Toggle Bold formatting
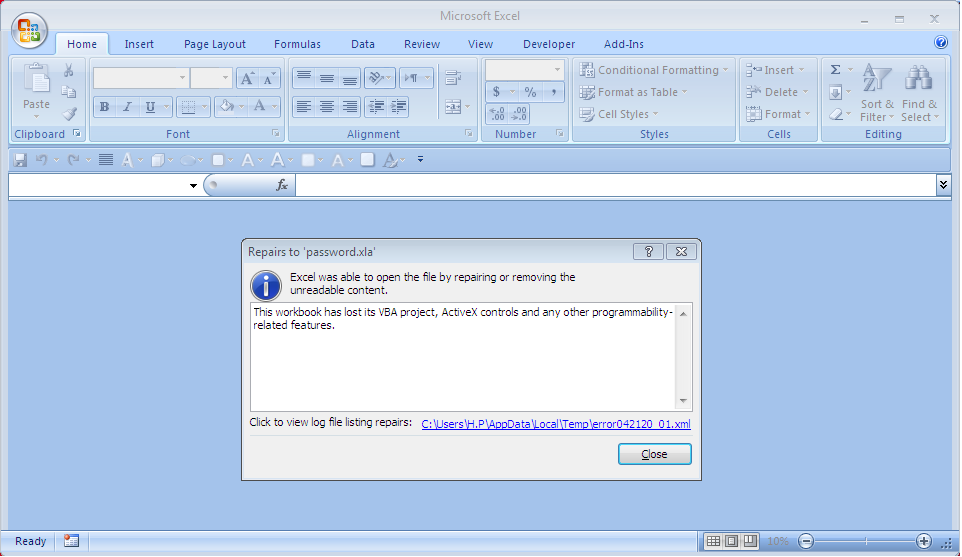The image size is (962, 557). [104, 107]
